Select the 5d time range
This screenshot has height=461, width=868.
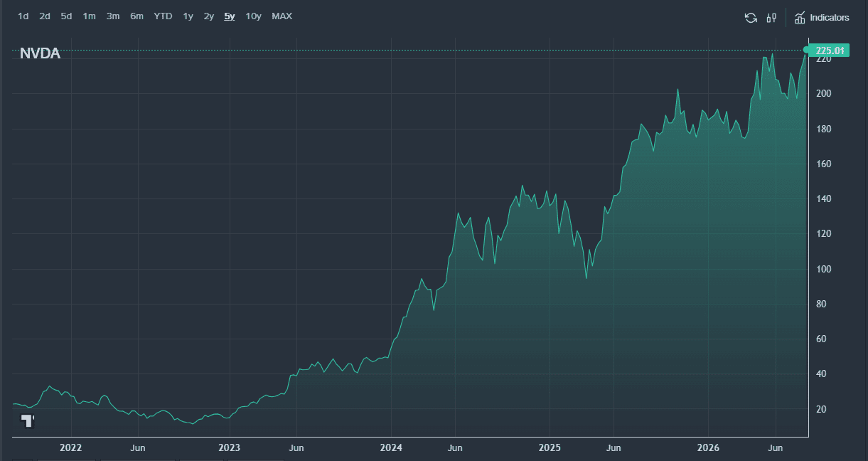click(x=66, y=16)
